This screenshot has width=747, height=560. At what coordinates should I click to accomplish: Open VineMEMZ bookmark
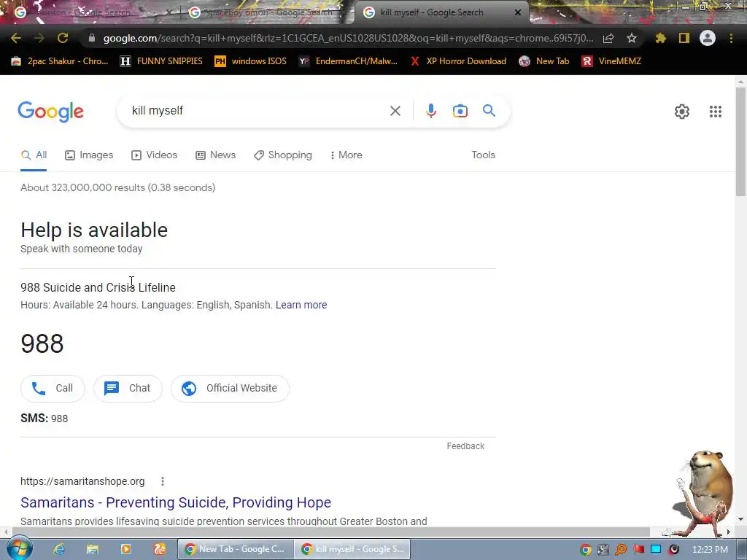click(x=612, y=61)
